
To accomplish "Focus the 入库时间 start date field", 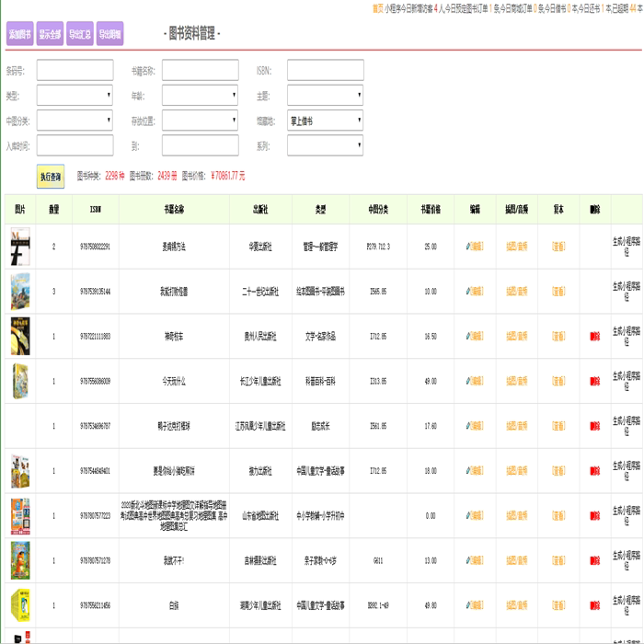I will point(75,145).
